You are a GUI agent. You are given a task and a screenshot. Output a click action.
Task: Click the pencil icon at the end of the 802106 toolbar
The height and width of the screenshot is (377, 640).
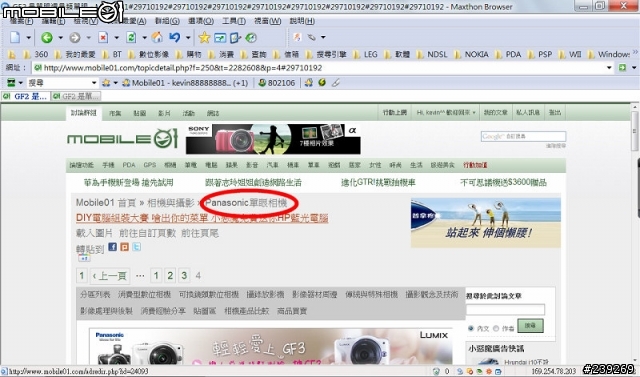click(336, 83)
